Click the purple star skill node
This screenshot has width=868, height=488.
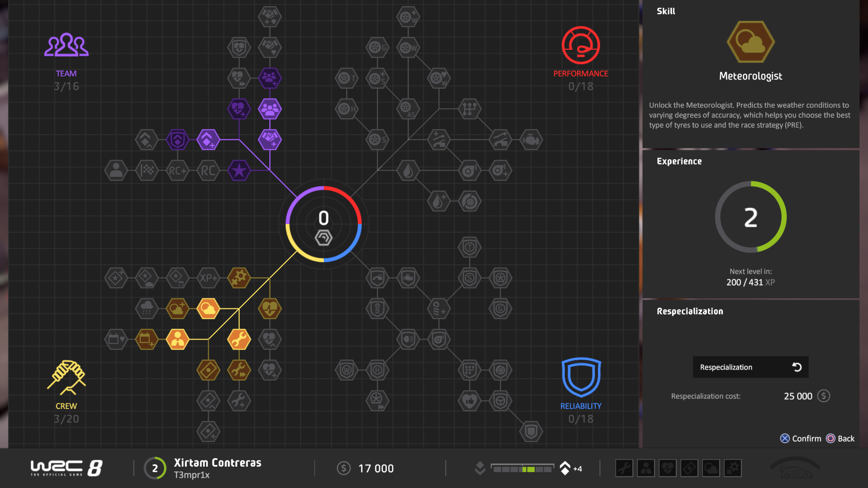(239, 171)
